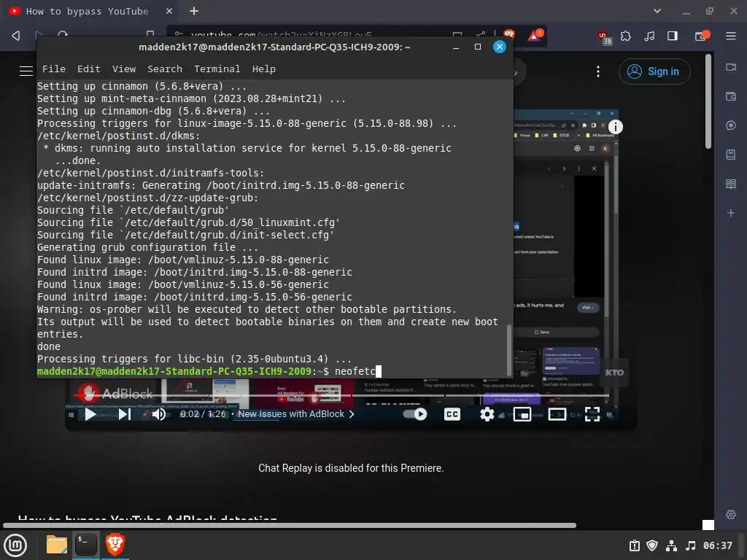The height and width of the screenshot is (560, 747).
Task: Open the Brave wallet icon in toolbar
Action: pos(702,36)
